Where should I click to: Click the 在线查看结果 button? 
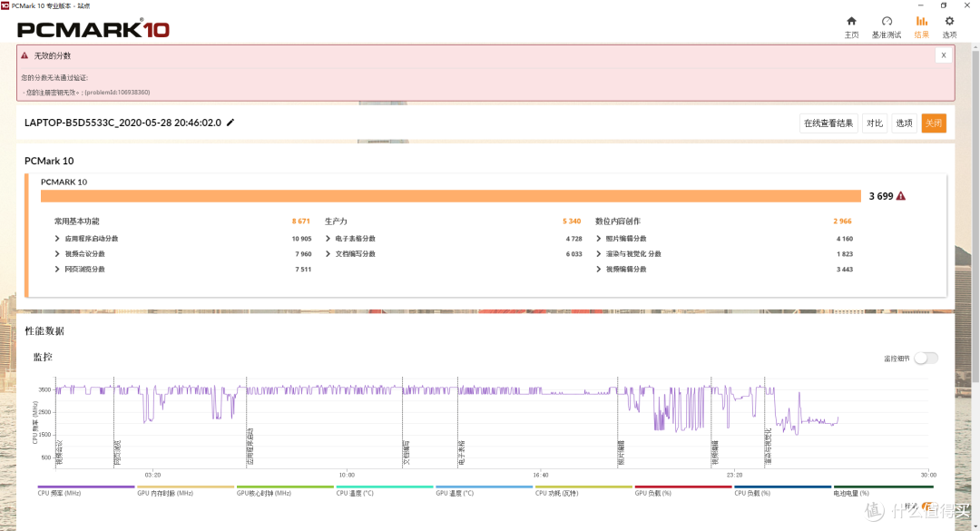pos(828,123)
